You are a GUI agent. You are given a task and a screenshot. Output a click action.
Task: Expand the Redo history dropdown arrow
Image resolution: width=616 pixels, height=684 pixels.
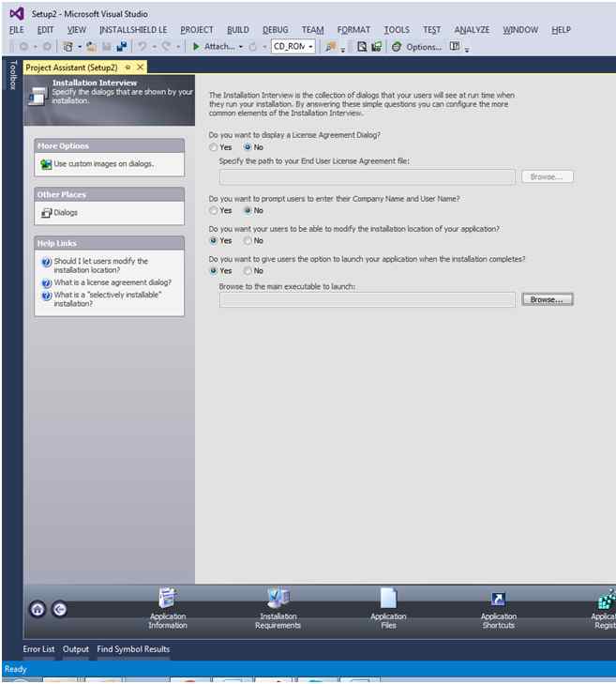pyautogui.click(x=178, y=47)
